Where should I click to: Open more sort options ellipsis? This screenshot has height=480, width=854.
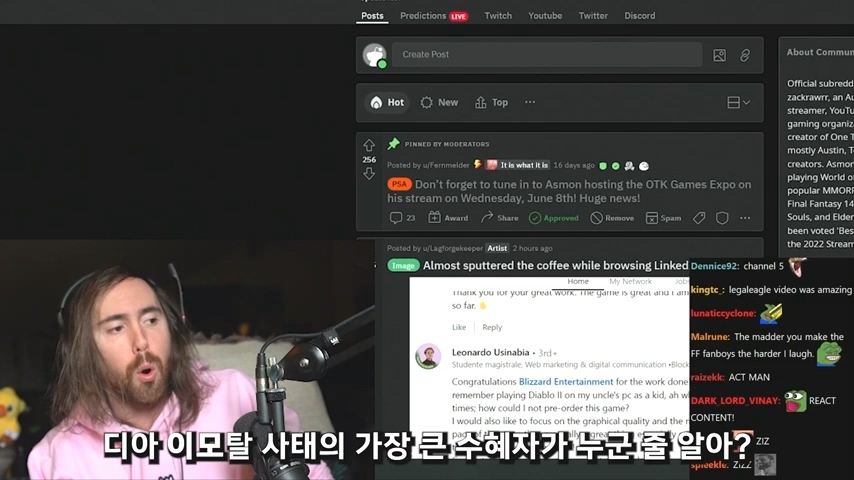point(530,102)
